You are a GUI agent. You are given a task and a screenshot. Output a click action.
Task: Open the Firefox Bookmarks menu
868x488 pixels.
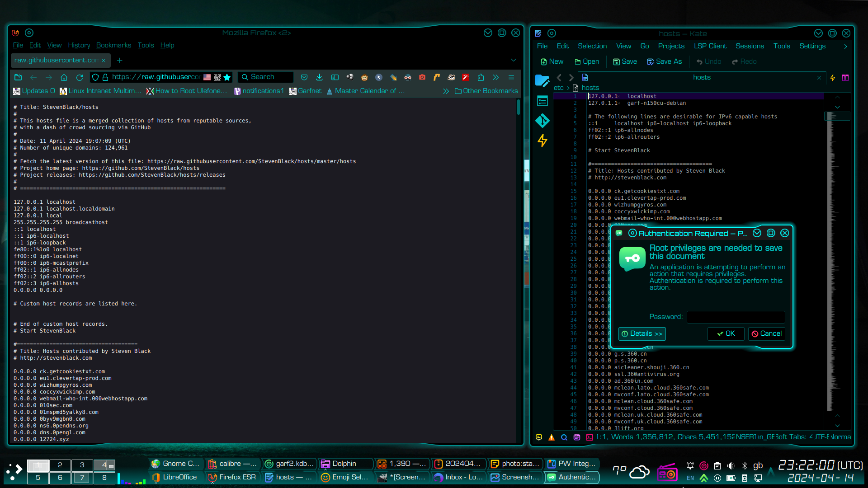(x=113, y=45)
